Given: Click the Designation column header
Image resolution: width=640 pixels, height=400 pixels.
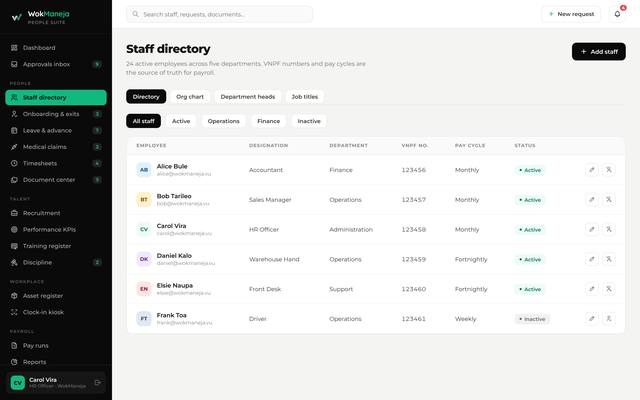Looking at the screenshot, I should [269, 146].
